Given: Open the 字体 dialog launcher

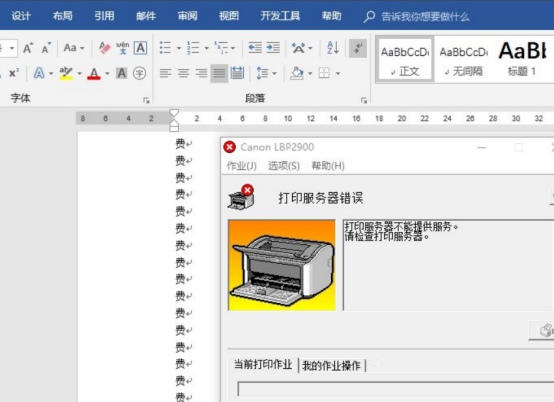Looking at the screenshot, I should tap(146, 101).
